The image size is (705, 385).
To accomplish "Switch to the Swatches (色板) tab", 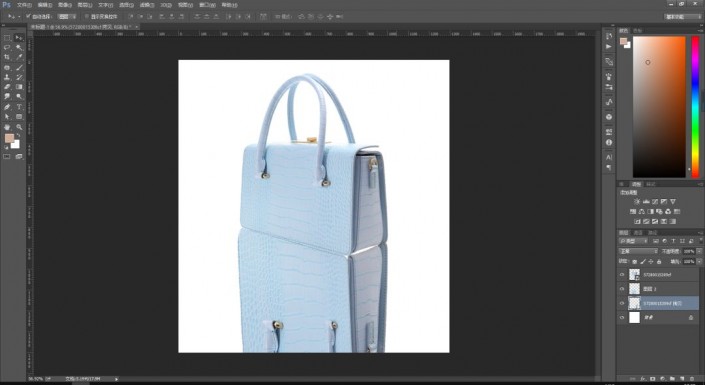I will pyautogui.click(x=638, y=31).
